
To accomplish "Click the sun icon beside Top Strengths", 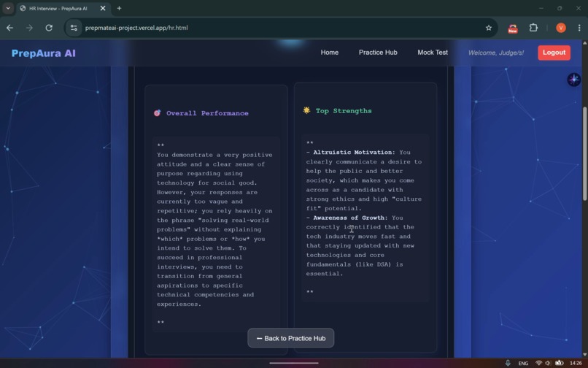I will click(306, 110).
